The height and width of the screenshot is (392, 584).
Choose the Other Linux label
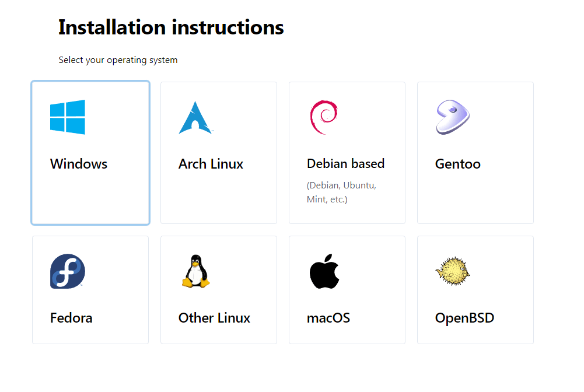pos(214,318)
